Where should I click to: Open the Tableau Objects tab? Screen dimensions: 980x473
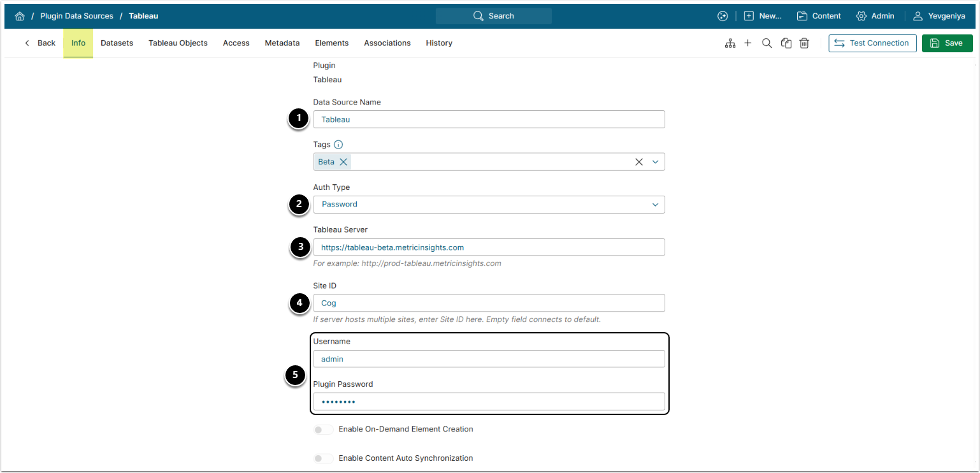[x=178, y=43]
